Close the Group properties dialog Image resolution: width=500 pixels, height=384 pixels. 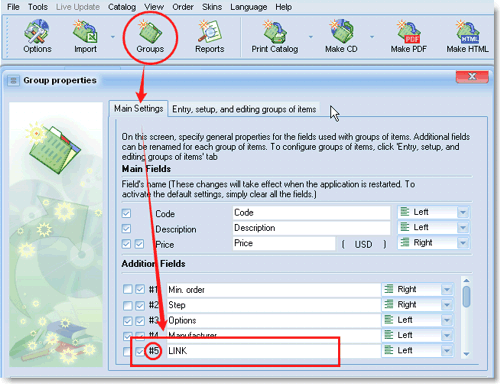(x=472, y=77)
